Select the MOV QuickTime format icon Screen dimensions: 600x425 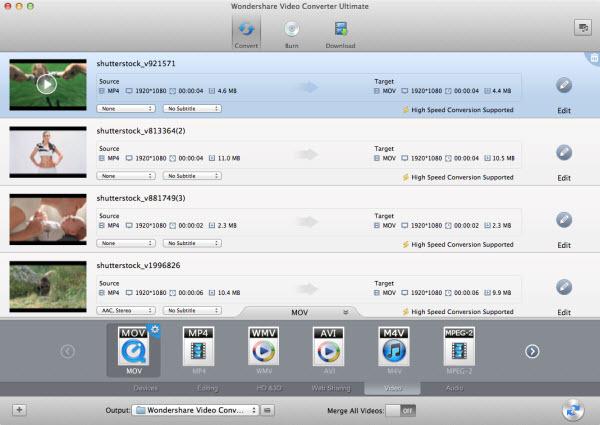[x=133, y=346]
